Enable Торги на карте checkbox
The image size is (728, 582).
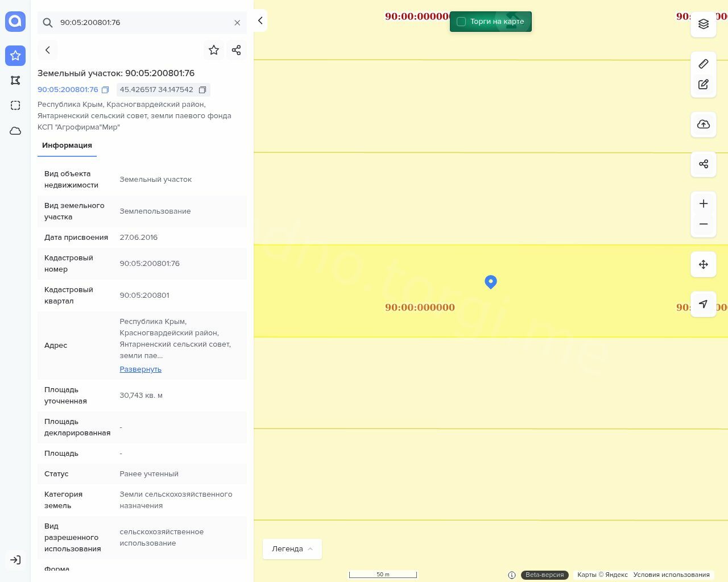(x=461, y=22)
